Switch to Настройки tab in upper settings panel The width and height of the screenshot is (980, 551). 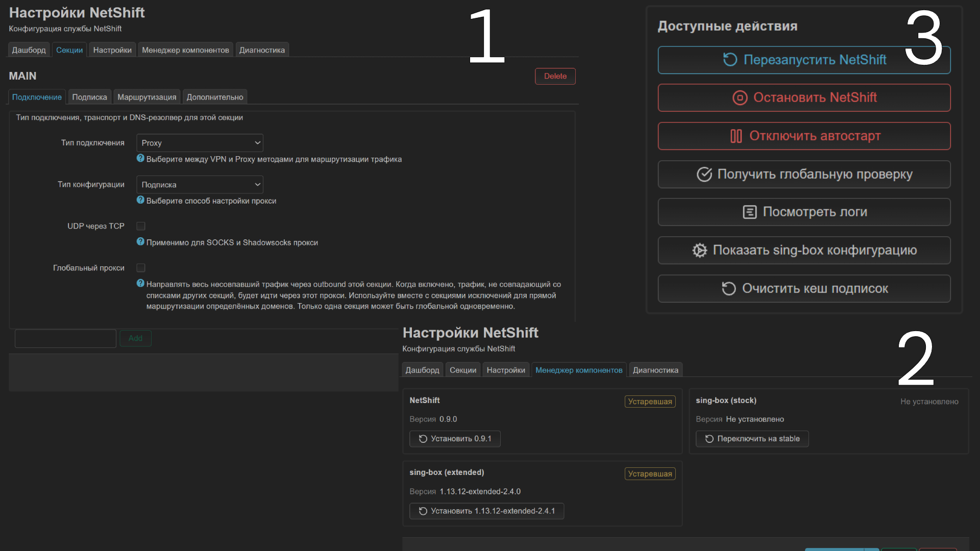(112, 50)
